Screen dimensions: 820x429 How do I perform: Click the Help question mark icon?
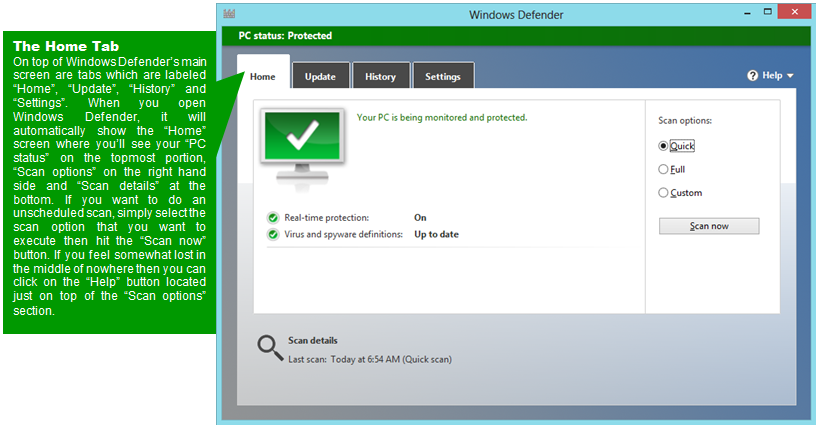(752, 76)
